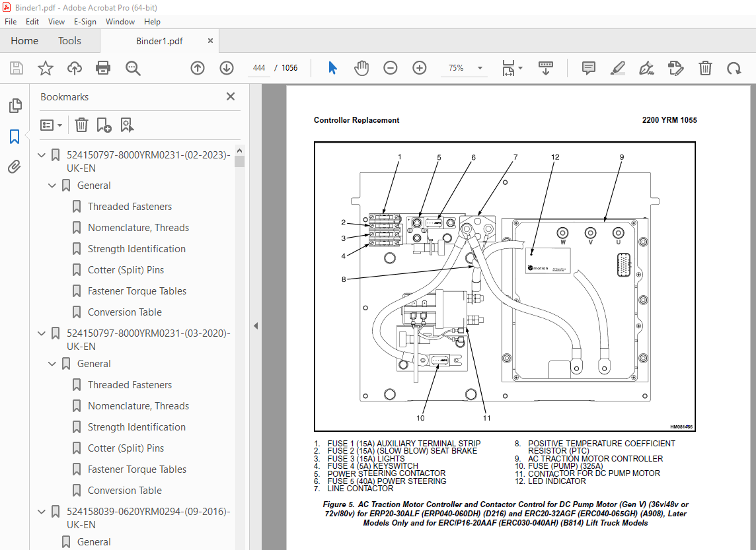756x550 pixels.
Task: Activate the hand pan tool
Action: coord(361,68)
